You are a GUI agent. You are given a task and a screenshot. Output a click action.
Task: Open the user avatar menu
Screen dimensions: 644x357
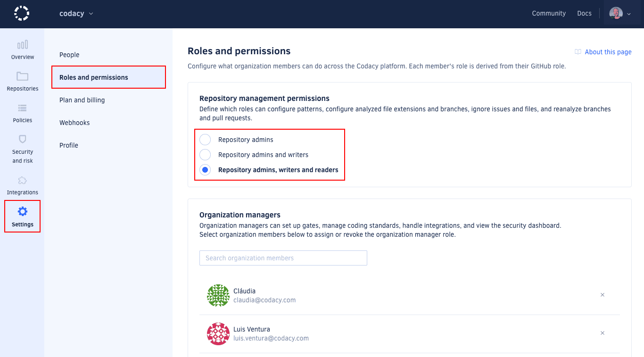pos(615,13)
